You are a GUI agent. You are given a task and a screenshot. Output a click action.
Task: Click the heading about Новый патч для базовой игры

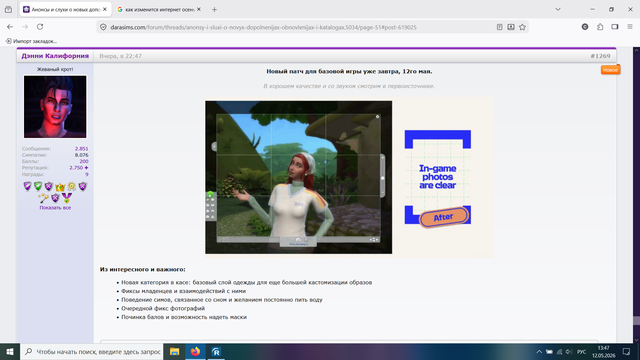(x=349, y=71)
